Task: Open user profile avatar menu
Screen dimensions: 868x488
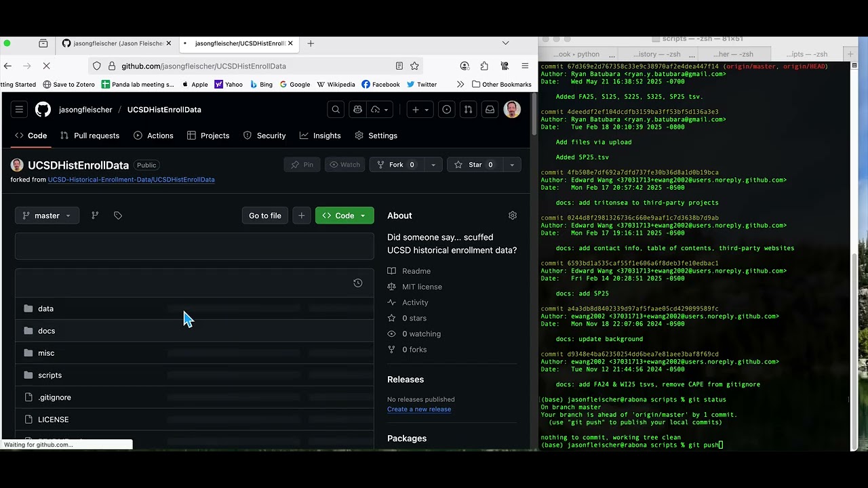Action: (x=512, y=109)
